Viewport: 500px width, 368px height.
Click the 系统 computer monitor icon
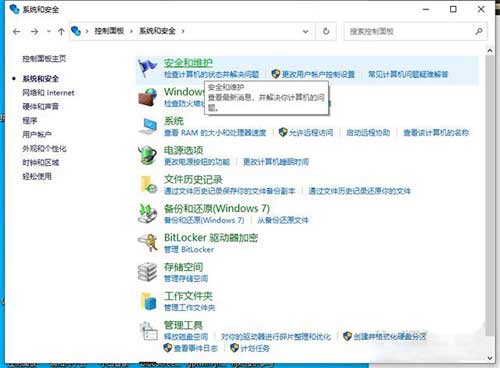point(148,126)
